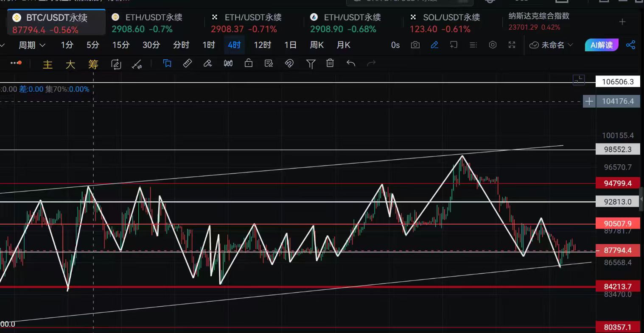This screenshot has height=333, width=644.
Task: Enter fullscreen chart mode
Action: click(x=512, y=45)
